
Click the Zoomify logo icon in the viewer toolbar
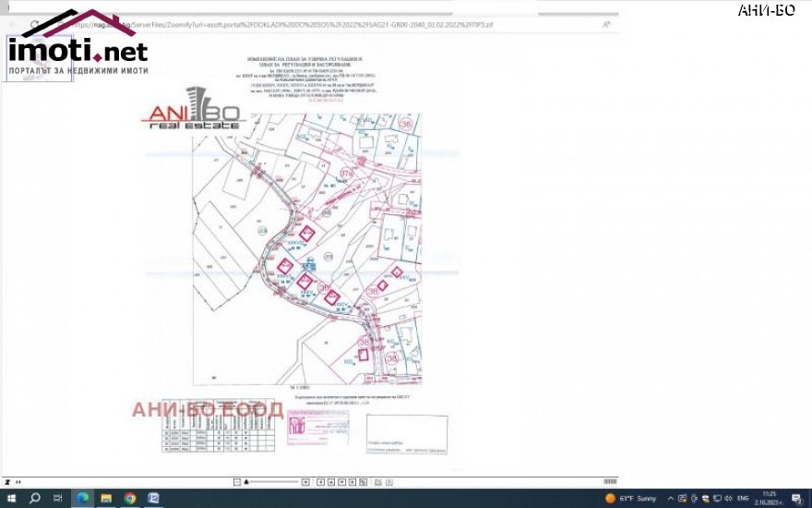click(7, 482)
